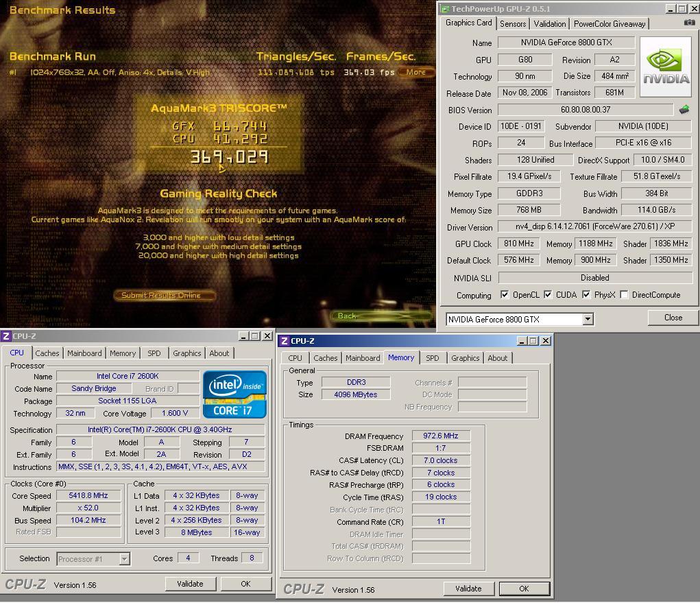This screenshot has width=700, height=603.
Task: Click the CPU-Z Memory window title icon
Action: [x=284, y=341]
